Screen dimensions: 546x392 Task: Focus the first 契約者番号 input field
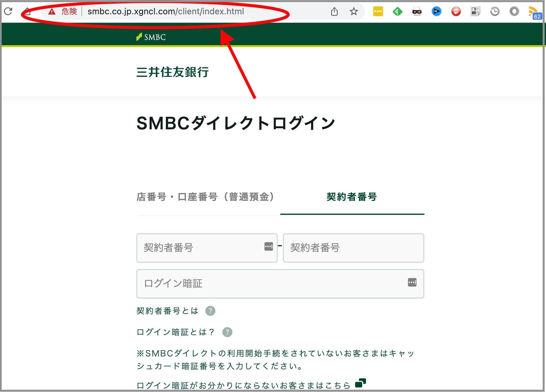[x=207, y=248]
